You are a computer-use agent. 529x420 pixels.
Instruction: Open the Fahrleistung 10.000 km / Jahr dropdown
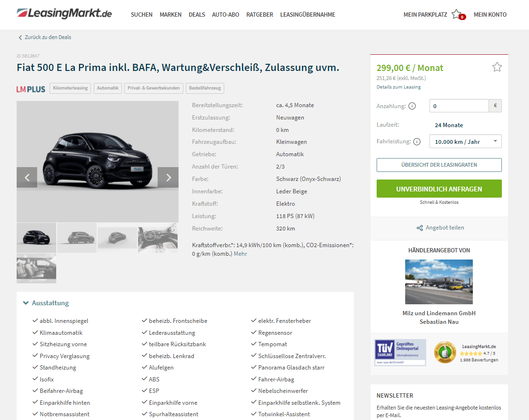pyautogui.click(x=465, y=141)
